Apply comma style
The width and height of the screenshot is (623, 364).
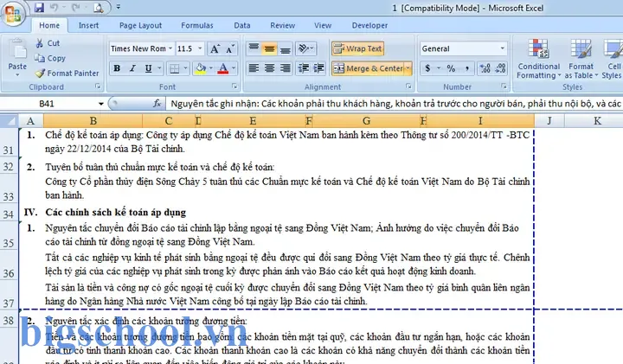pos(467,68)
